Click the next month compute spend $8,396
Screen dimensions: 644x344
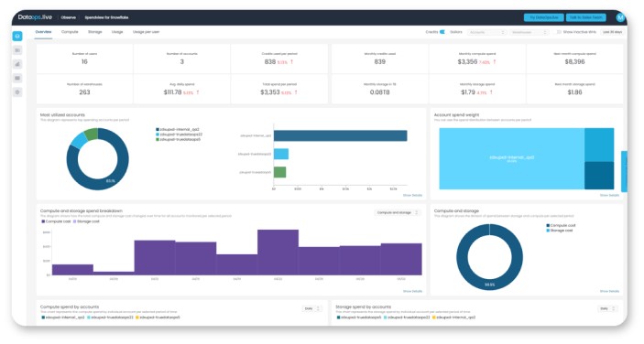click(574, 62)
